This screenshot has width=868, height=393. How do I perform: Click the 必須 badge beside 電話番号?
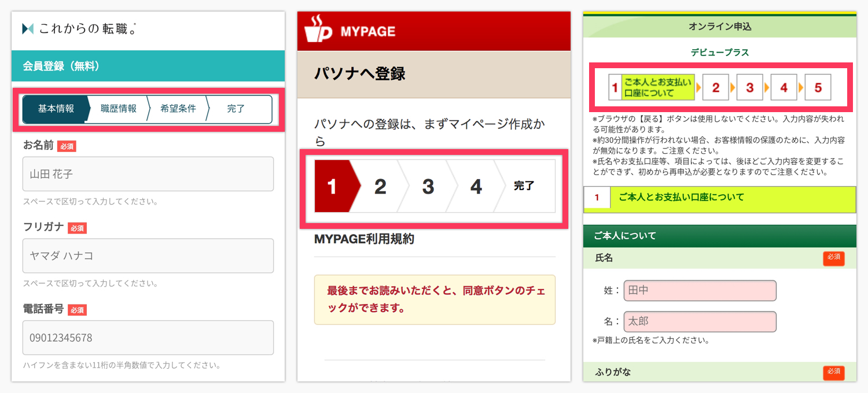click(x=77, y=310)
